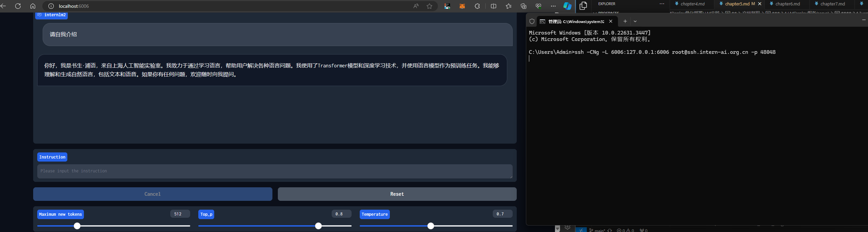868x232 pixels.
Task: Click the EXPLORER panel title
Action: coord(607,4)
